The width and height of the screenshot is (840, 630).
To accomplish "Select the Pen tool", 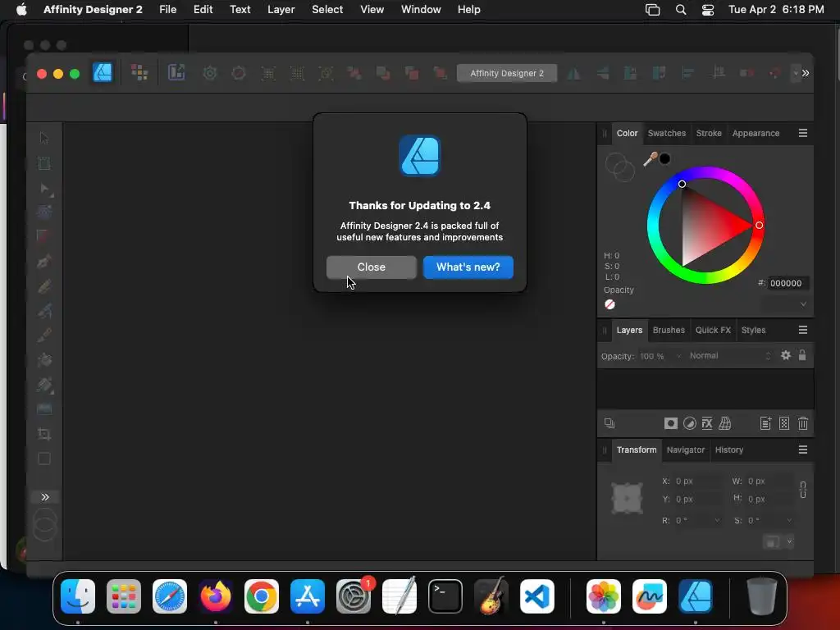I will 44,261.
